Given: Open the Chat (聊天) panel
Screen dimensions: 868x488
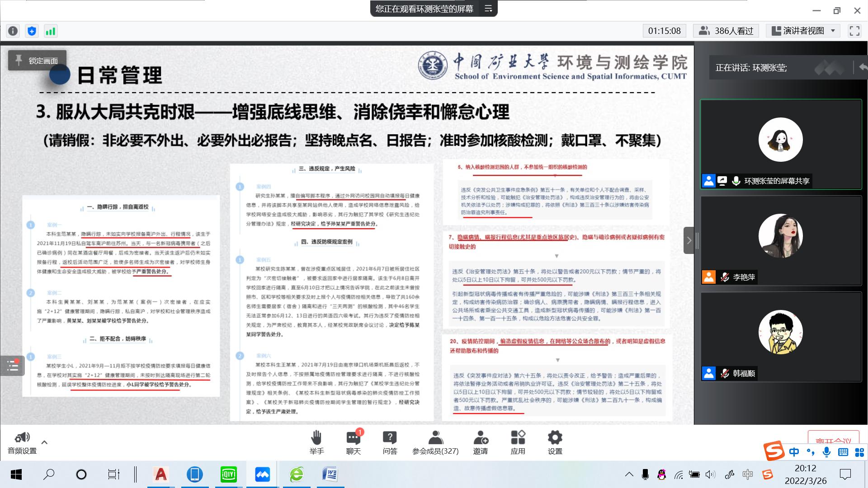Looking at the screenshot, I should point(353,438).
